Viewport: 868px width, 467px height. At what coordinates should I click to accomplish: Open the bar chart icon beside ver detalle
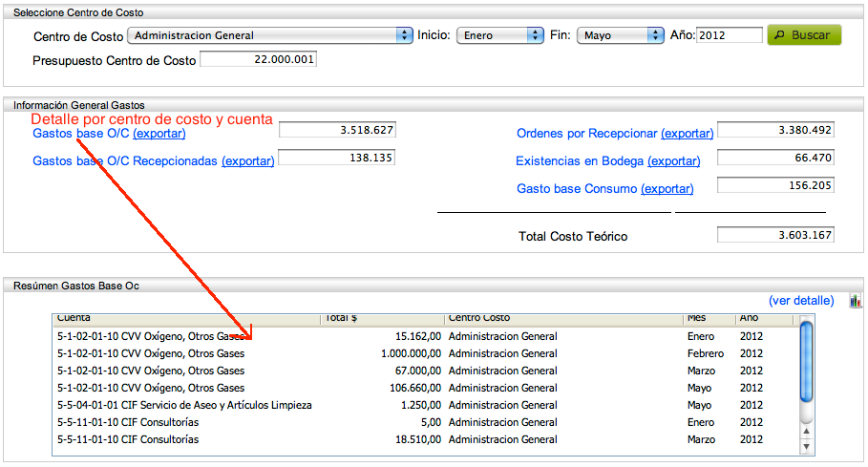pyautogui.click(x=856, y=301)
